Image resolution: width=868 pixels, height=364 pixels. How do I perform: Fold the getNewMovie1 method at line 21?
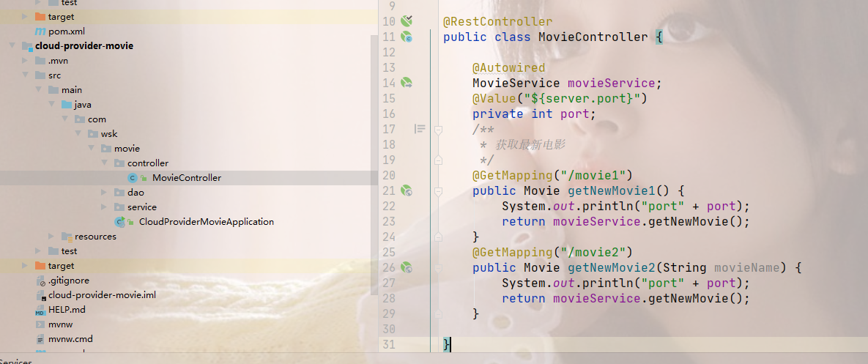[x=439, y=191]
